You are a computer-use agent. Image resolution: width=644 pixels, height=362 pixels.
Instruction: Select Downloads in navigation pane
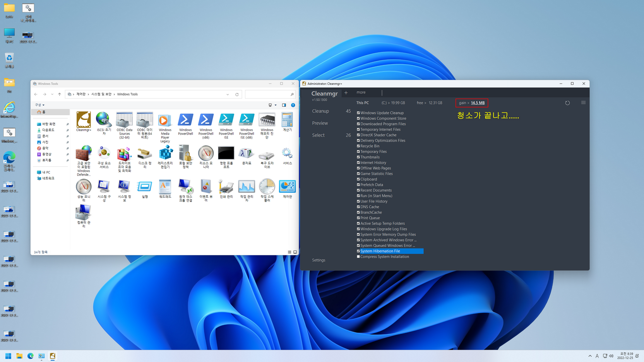click(48, 130)
